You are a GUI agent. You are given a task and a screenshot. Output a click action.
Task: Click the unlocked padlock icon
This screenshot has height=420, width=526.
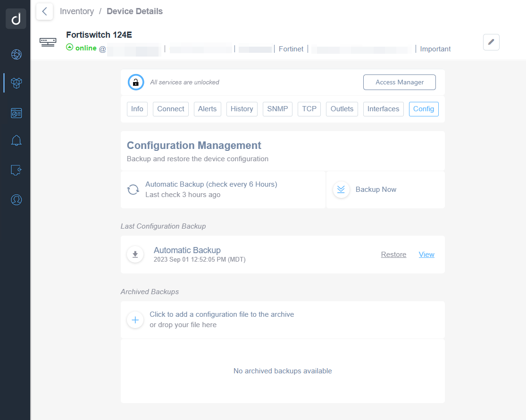(136, 82)
